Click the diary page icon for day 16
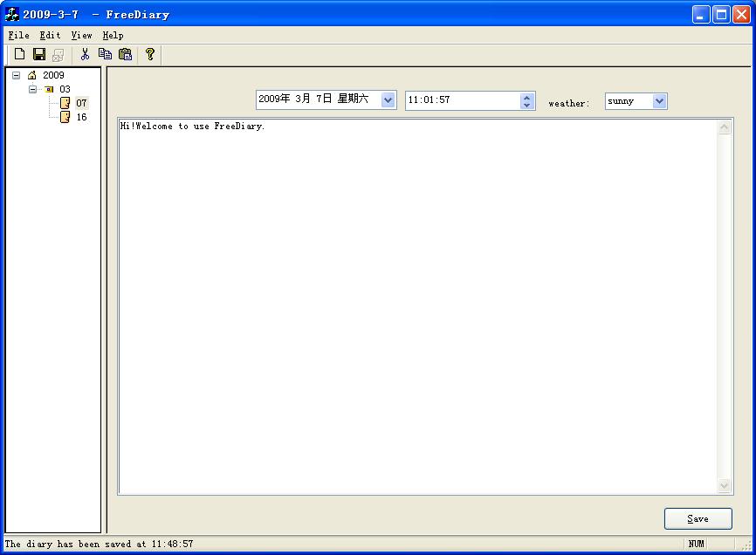 coord(65,117)
